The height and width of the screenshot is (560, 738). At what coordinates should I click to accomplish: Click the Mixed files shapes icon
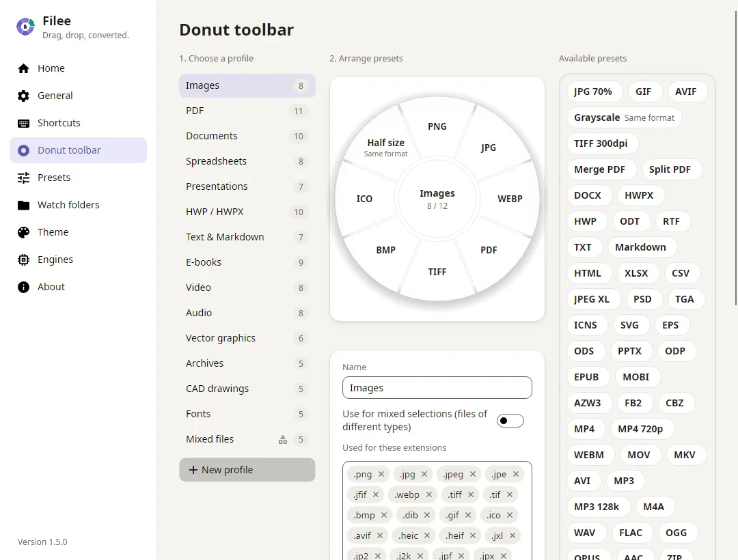[282, 440]
